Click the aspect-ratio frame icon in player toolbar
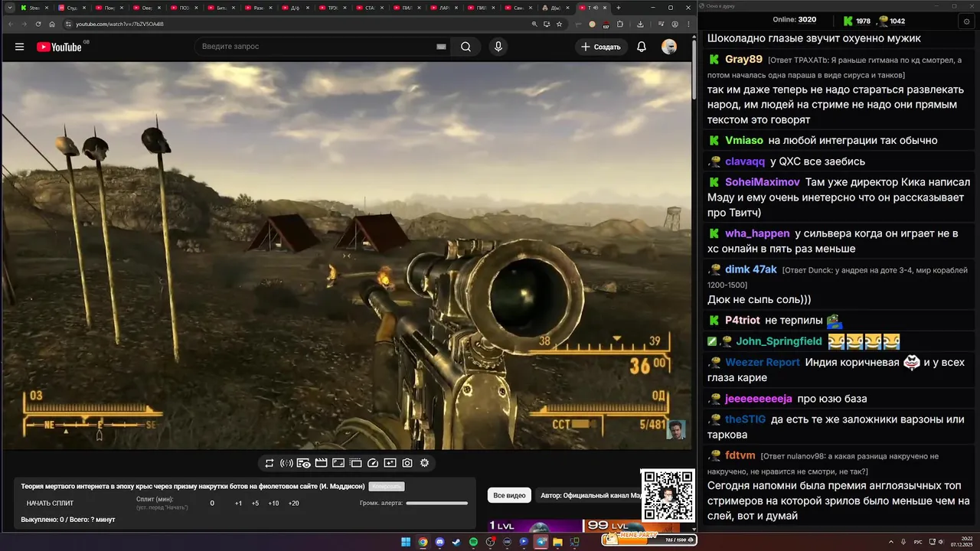The image size is (980, 551). point(338,463)
